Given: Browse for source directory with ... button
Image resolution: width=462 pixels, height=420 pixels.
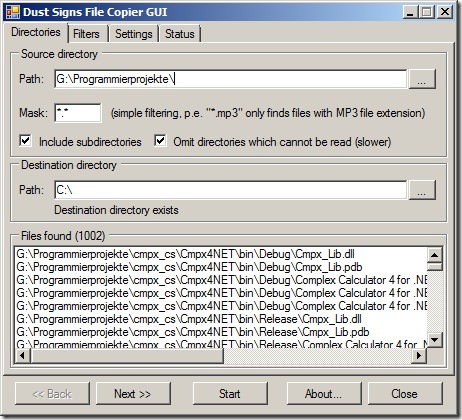Looking at the screenshot, I should click(422, 79).
